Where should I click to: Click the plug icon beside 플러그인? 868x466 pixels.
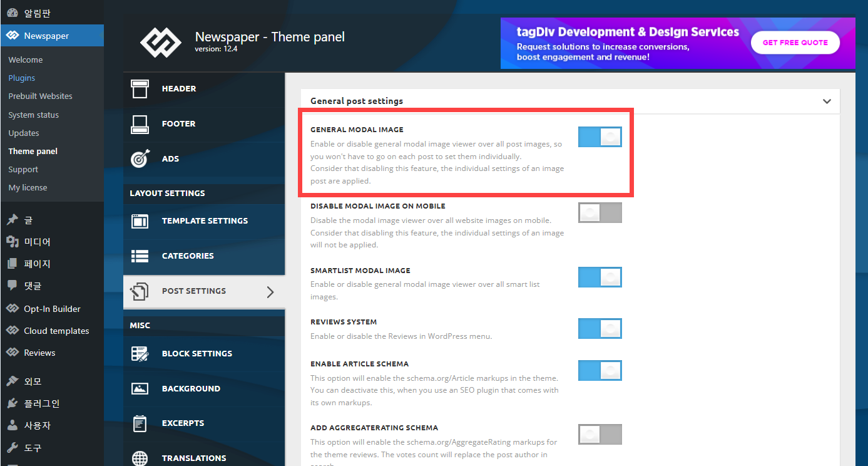click(12, 403)
